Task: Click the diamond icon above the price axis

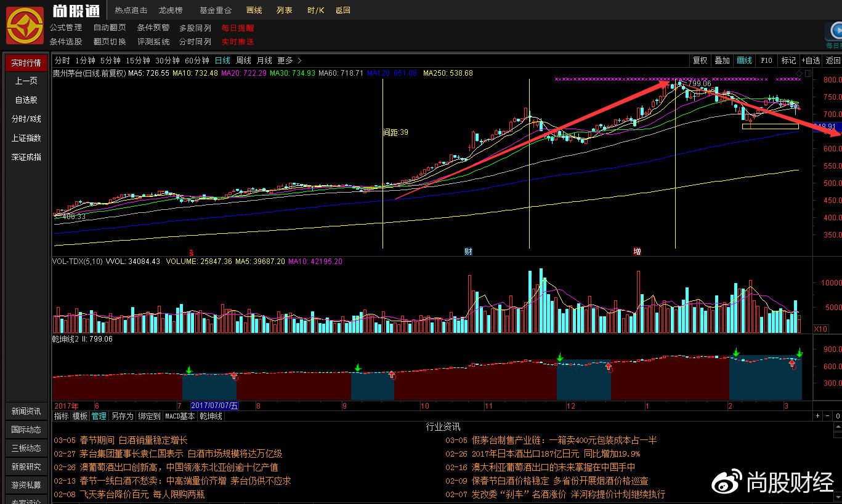Action: coord(799,74)
